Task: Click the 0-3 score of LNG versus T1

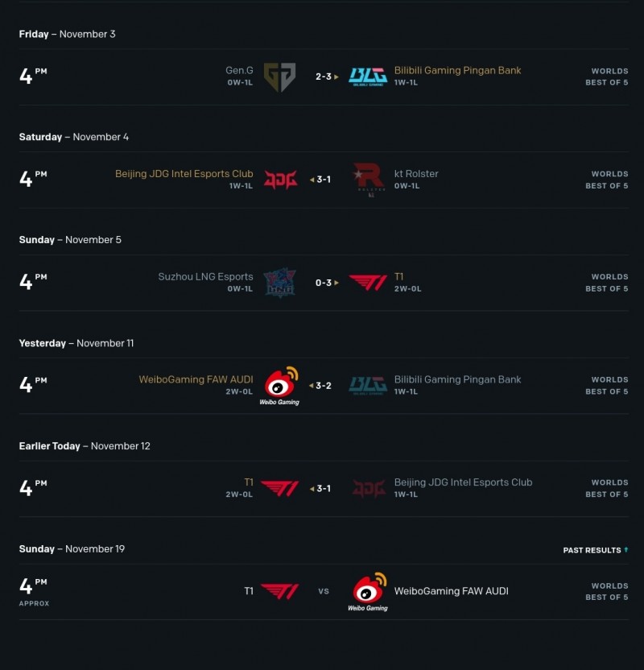Action: [x=324, y=283]
